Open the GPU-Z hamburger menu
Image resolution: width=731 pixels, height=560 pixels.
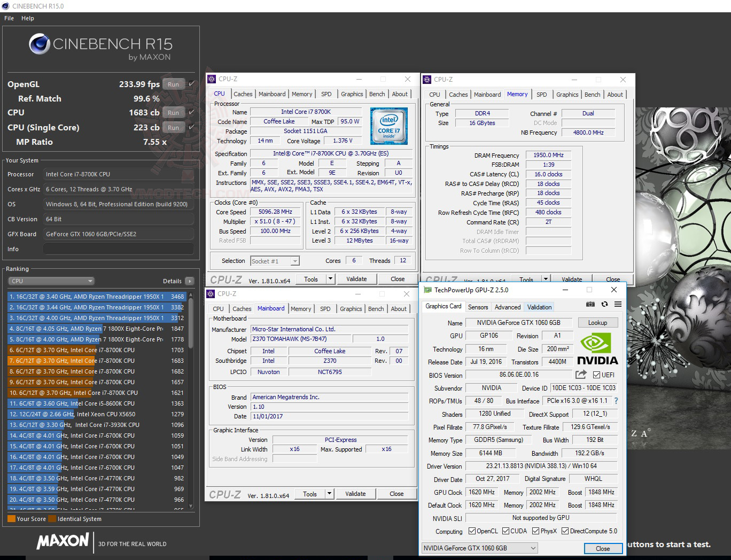618,304
